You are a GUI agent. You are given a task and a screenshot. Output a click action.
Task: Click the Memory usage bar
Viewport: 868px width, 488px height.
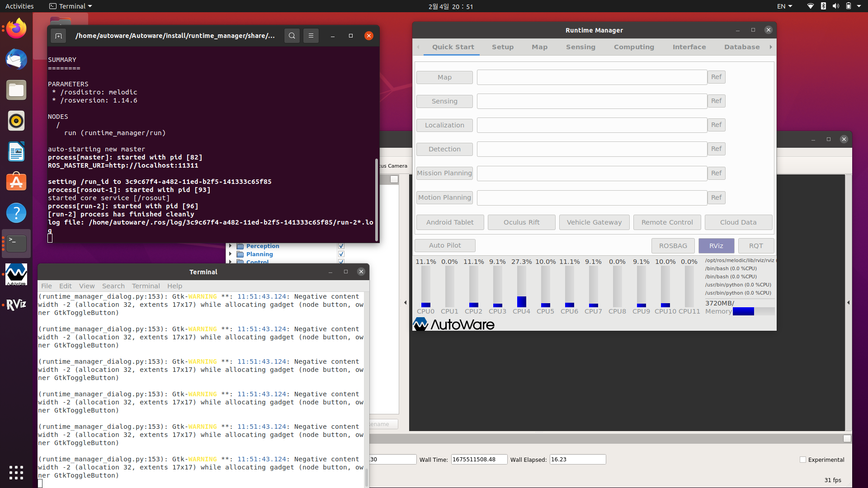click(754, 311)
